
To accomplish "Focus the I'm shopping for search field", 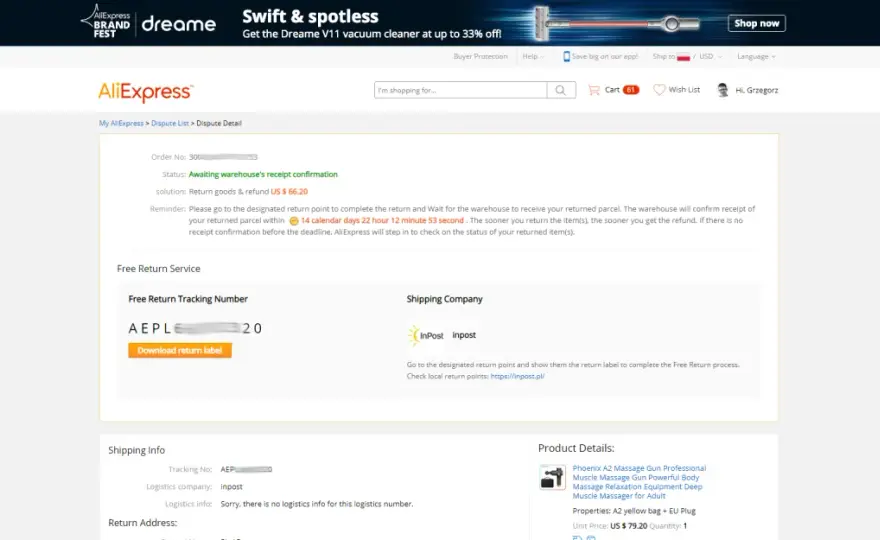I will click(460, 90).
